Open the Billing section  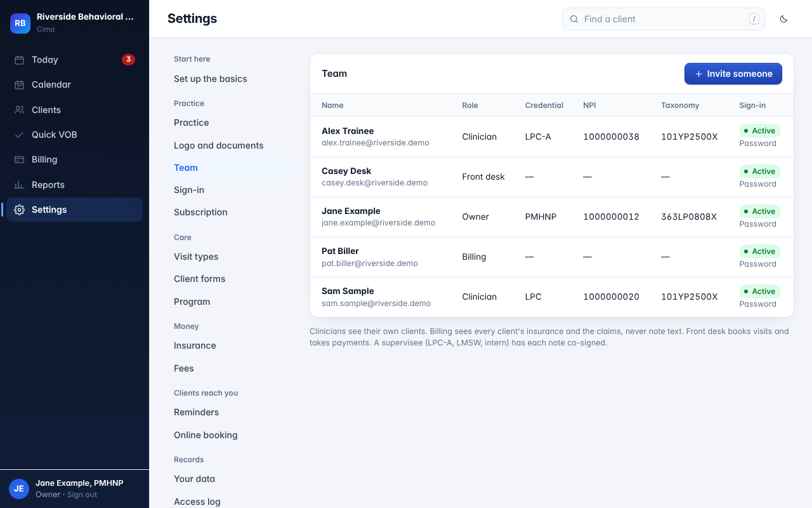[x=74, y=159]
